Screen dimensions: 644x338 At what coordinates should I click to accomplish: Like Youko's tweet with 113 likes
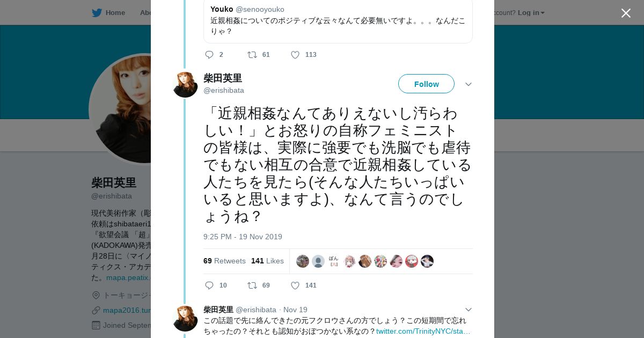(295, 55)
